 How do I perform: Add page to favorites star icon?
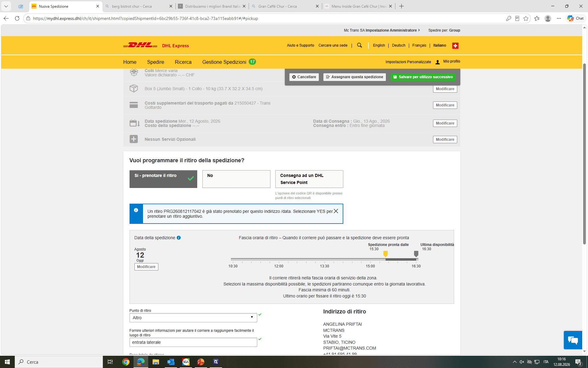pyautogui.click(x=526, y=18)
